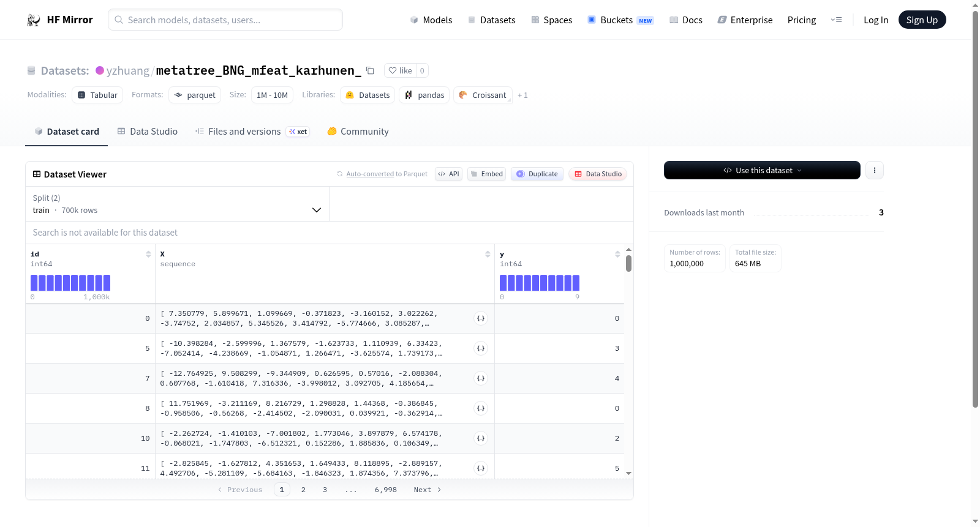Viewport: 980px width, 527px height.
Task: Sort by the x column arrows
Action: 488,254
